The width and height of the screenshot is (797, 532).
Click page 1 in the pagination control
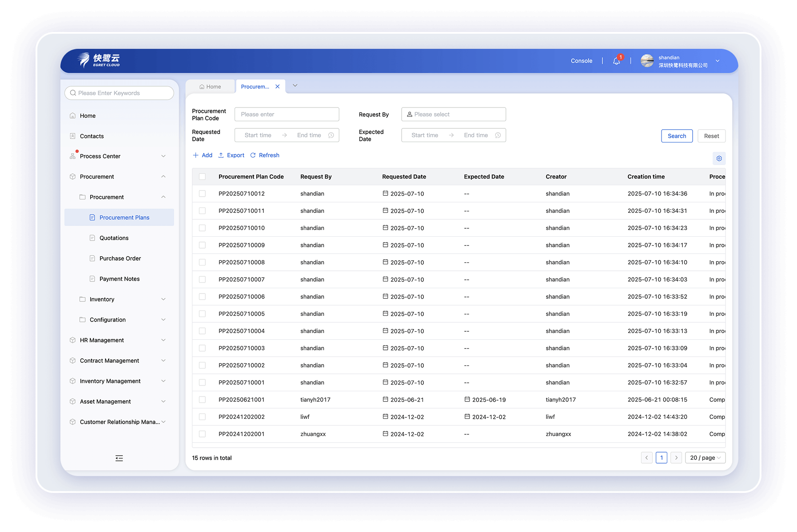tap(662, 457)
